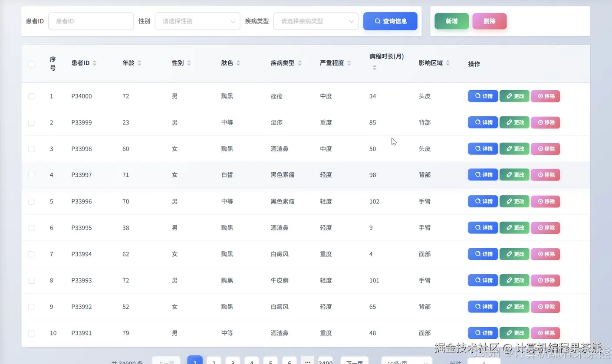Screen dimensions: 612x364
Task: Select the checkbox for patient P34000
Action: pos(31,96)
